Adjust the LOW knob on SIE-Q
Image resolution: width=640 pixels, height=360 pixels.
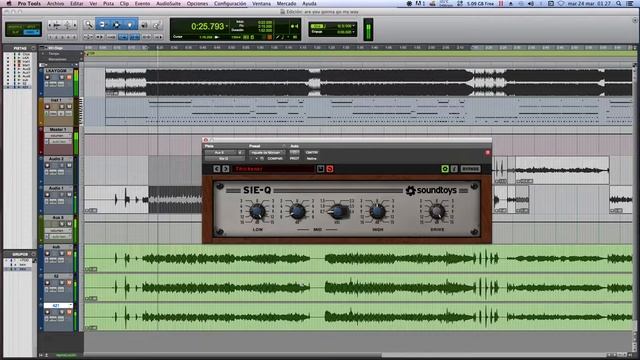[257, 211]
